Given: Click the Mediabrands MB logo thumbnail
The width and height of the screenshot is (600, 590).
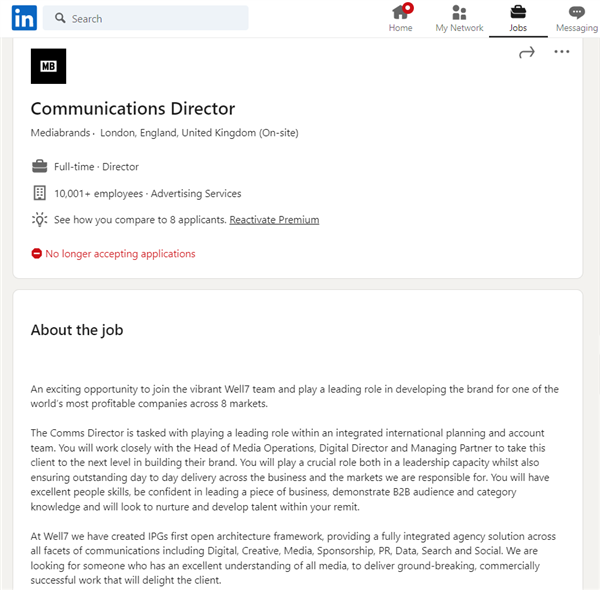Looking at the screenshot, I should pos(48,66).
